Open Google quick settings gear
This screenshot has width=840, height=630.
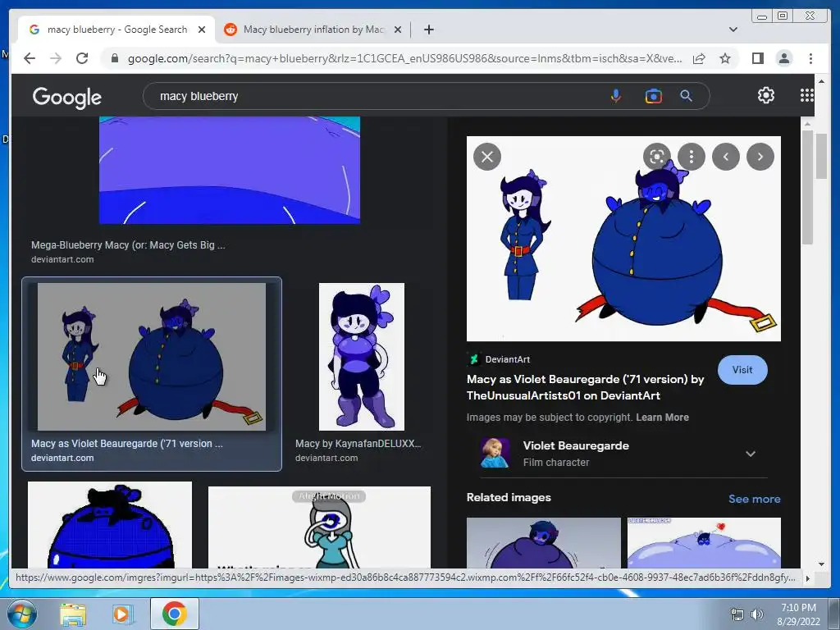click(766, 95)
